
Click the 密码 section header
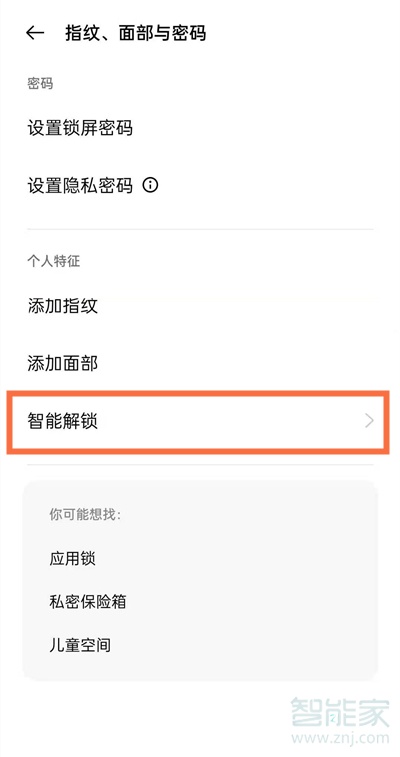pos(40,84)
